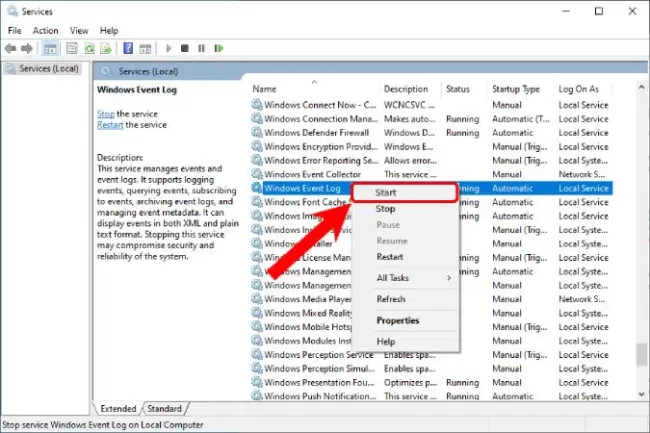Select the gear icon beside Windows Event Collector
Viewport: 650px width, 433px height.
[x=257, y=174]
